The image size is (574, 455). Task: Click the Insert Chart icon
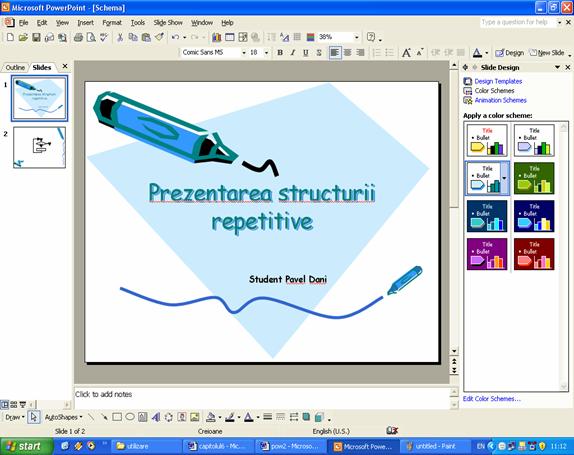[x=216, y=37]
